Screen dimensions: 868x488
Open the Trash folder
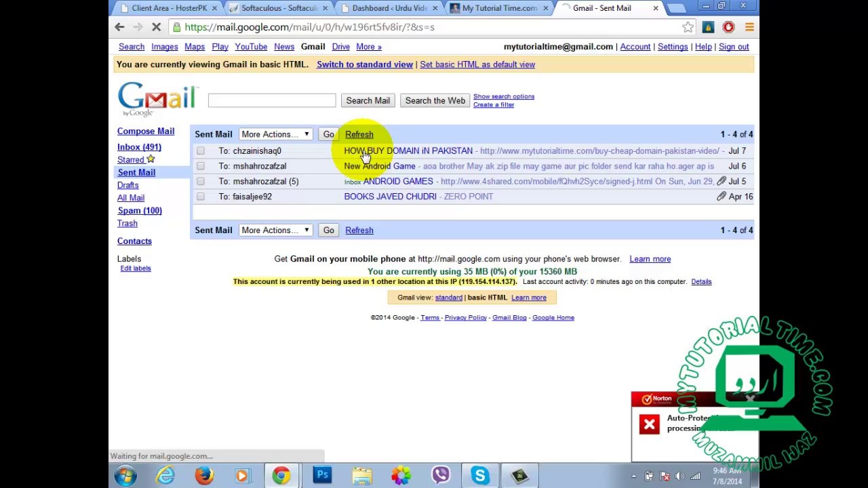pos(127,223)
